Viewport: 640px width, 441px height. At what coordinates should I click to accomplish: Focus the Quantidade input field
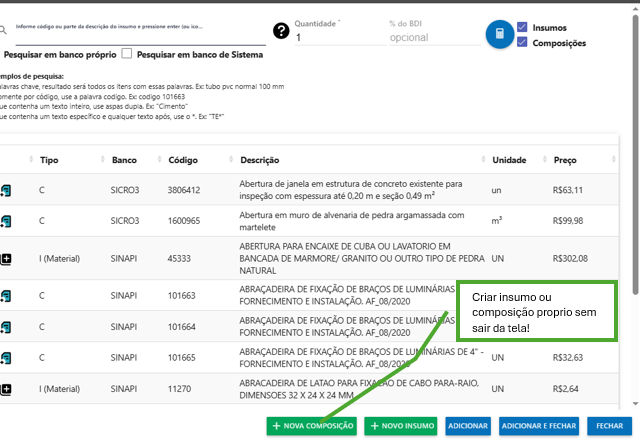point(340,38)
